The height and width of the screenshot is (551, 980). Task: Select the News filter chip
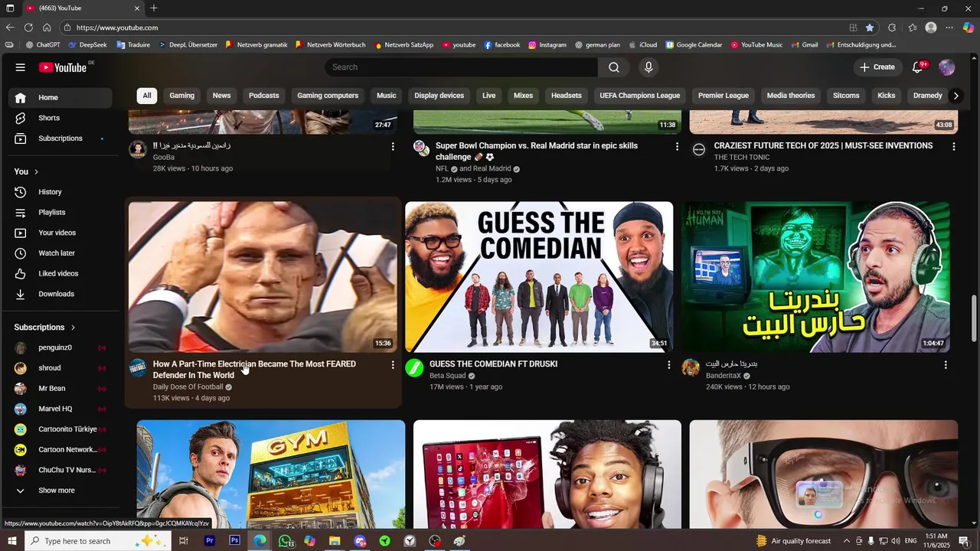point(221,96)
